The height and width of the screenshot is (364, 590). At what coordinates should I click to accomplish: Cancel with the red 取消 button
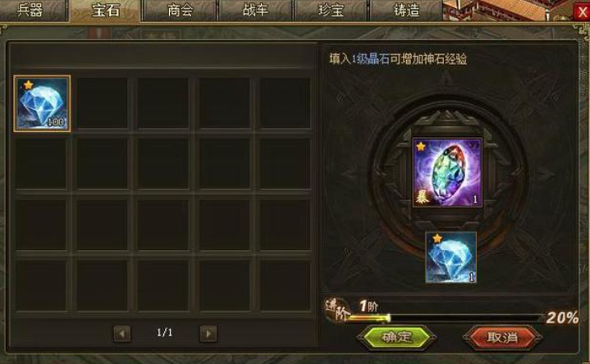[x=502, y=337]
